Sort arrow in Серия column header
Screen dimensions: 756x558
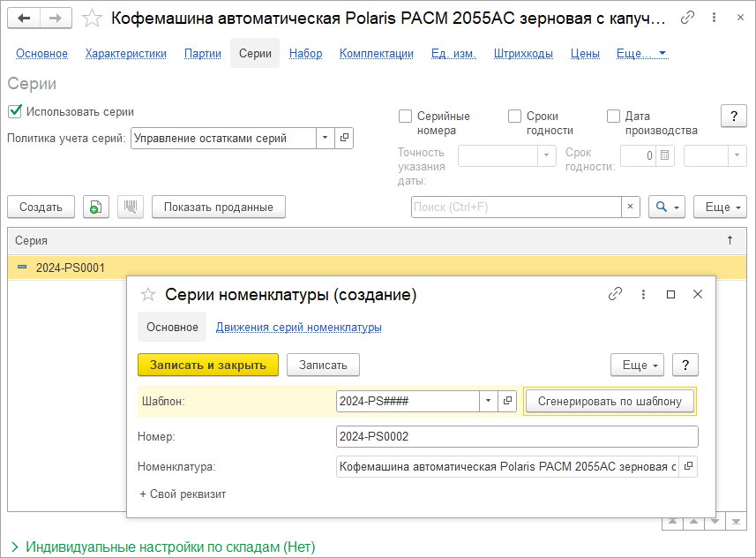pyautogui.click(x=730, y=240)
